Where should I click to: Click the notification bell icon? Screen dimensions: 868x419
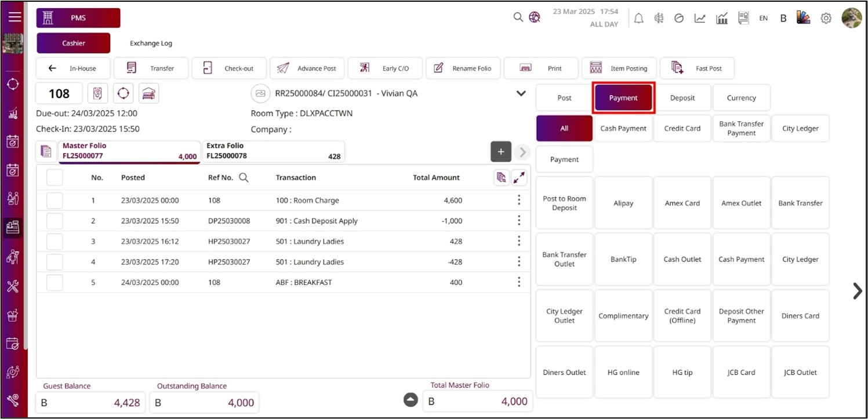pyautogui.click(x=638, y=18)
